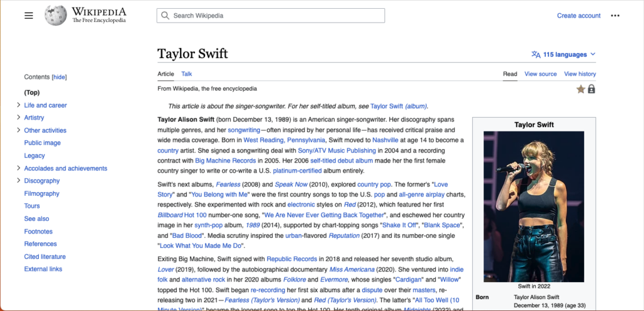Image resolution: width=644 pixels, height=311 pixels.
Task: Focus the Search Wikipedia field
Action: coord(270,16)
